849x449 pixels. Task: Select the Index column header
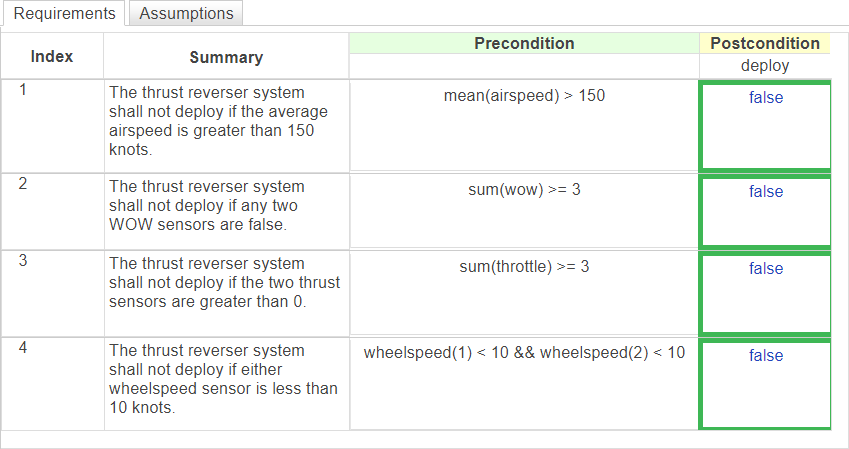click(52, 56)
